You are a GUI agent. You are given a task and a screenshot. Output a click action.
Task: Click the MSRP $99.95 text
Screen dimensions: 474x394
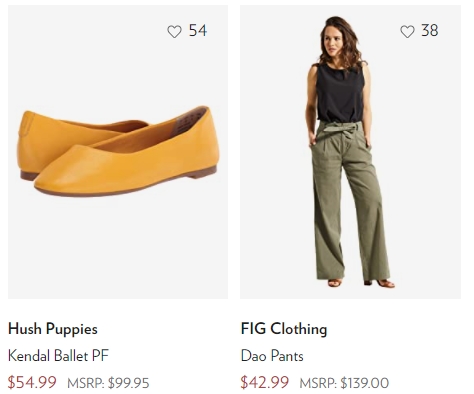pyautogui.click(x=108, y=383)
